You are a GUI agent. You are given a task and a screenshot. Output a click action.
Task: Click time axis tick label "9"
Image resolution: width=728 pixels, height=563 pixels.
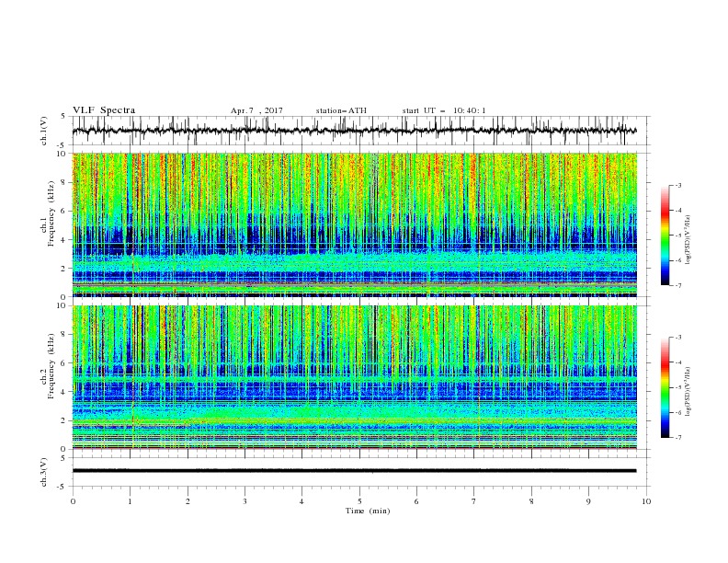[x=588, y=501]
